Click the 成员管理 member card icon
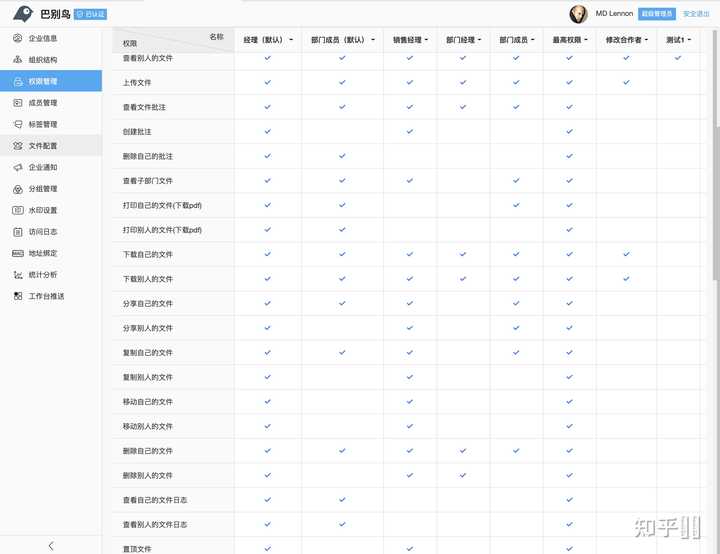 click(17, 102)
